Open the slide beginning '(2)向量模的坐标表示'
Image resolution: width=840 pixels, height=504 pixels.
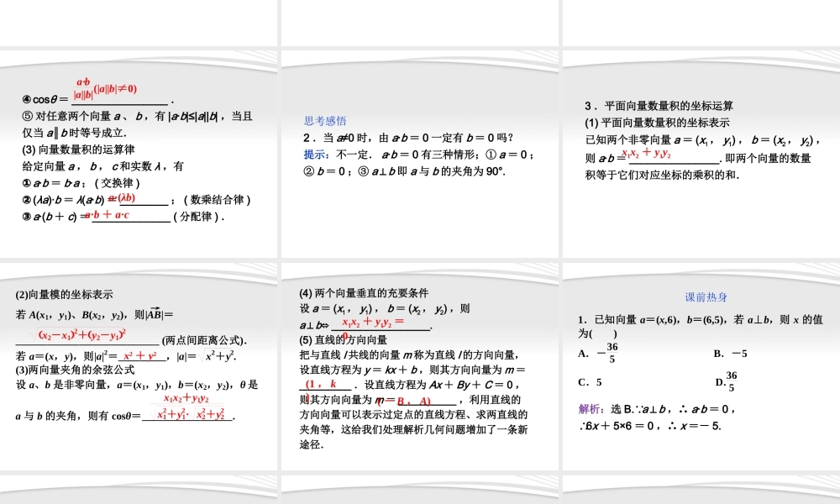coord(139,366)
